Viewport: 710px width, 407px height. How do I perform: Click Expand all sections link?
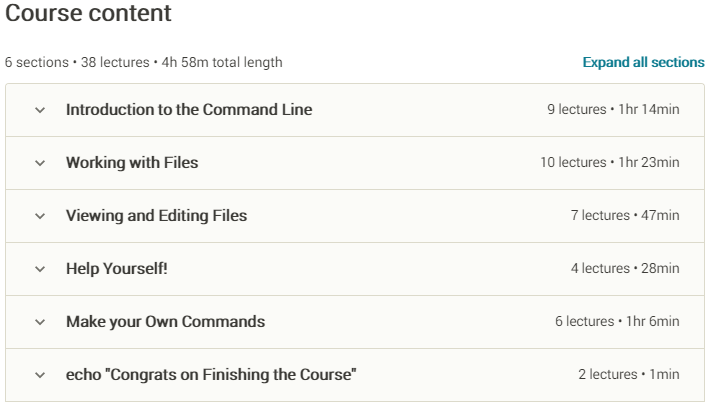(x=643, y=62)
